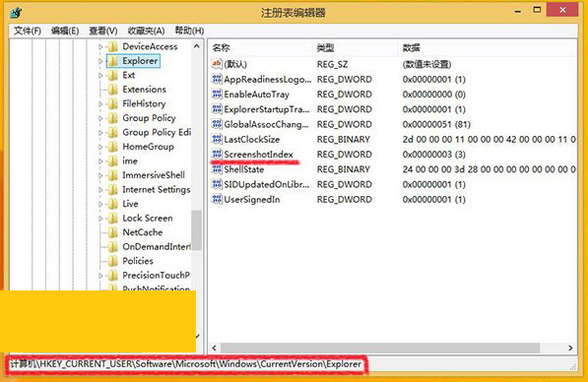Select the OnDemandInter folder icon

(113, 246)
